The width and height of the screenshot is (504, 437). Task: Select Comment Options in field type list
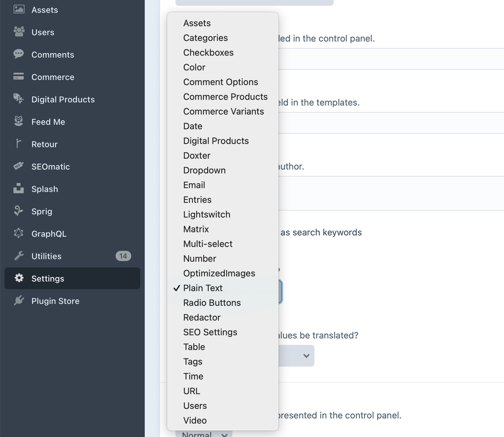(223, 82)
